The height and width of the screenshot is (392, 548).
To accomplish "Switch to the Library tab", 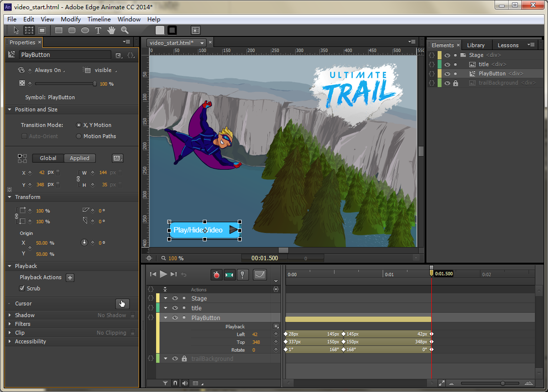I will (476, 45).
